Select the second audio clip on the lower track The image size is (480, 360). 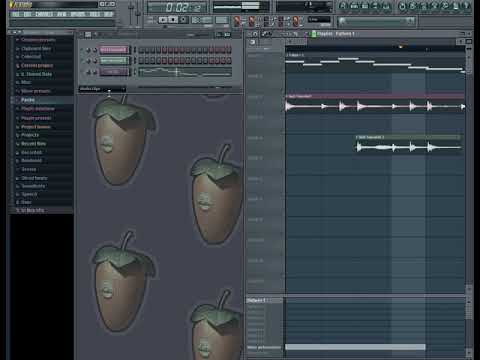[409, 144]
